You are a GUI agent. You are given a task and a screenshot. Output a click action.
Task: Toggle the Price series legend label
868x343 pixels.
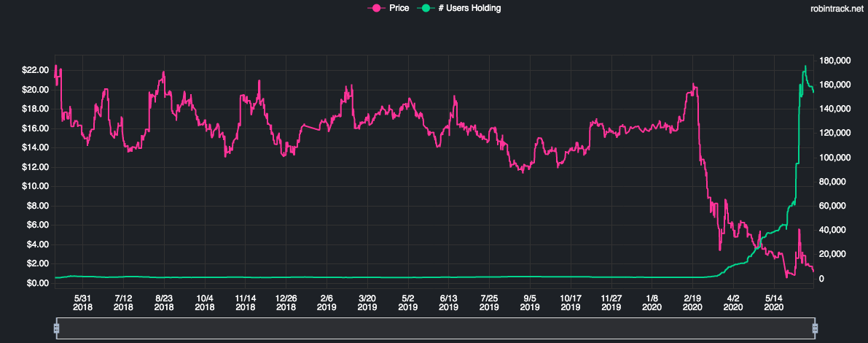[x=400, y=8]
